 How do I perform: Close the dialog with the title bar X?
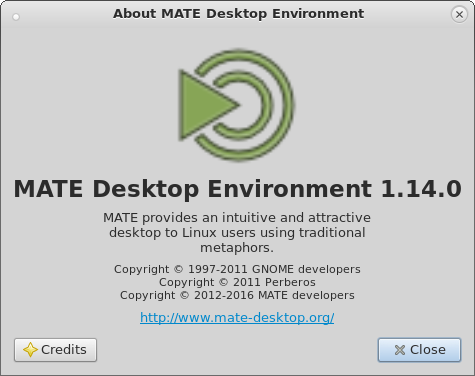pos(459,14)
